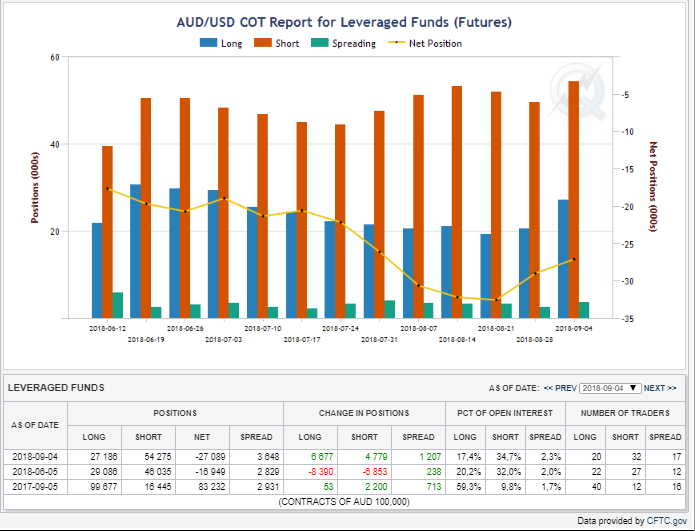Click the Long bar for 2018-08-21
Screen dimensions: 695x531
point(485,276)
